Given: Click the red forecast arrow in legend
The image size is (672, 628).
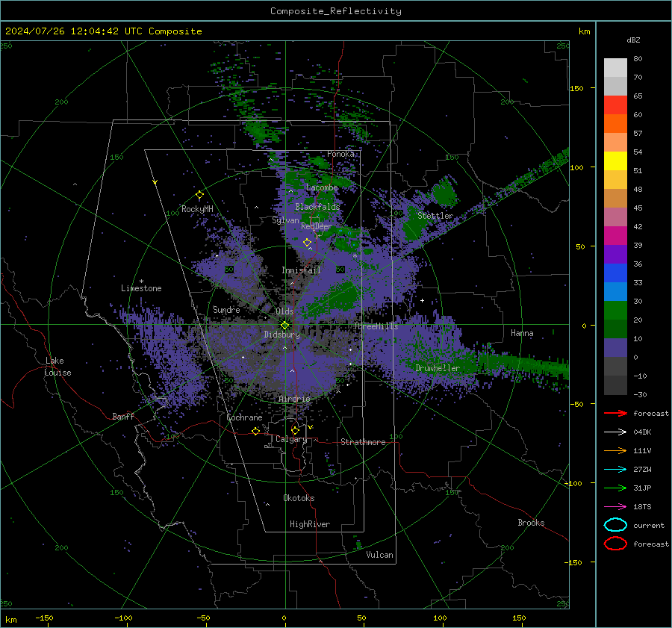Looking at the screenshot, I should pos(615,413).
